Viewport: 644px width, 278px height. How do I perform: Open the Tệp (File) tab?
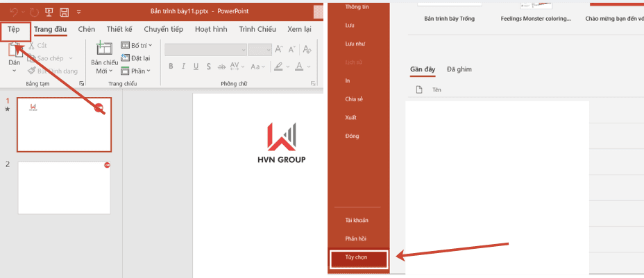[x=14, y=29]
